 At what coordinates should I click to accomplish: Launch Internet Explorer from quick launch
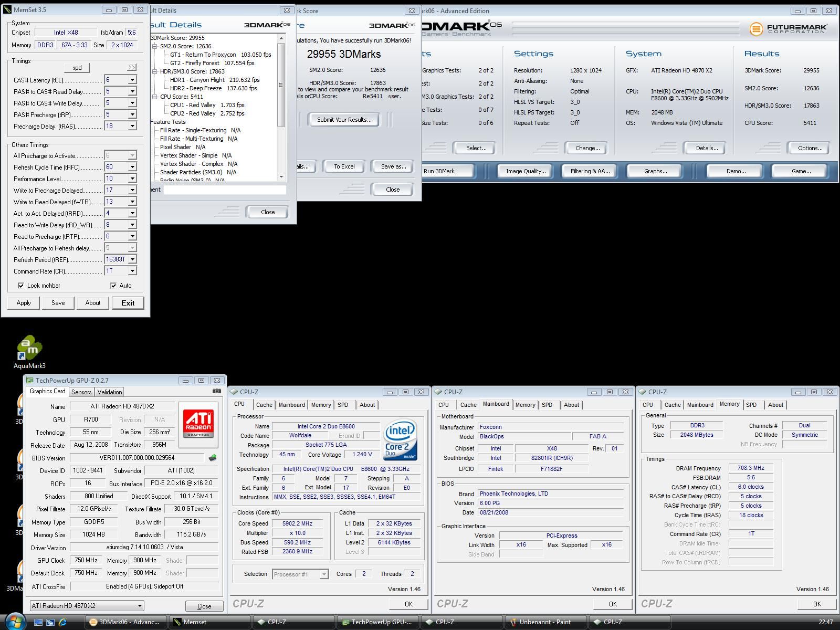click(x=62, y=622)
